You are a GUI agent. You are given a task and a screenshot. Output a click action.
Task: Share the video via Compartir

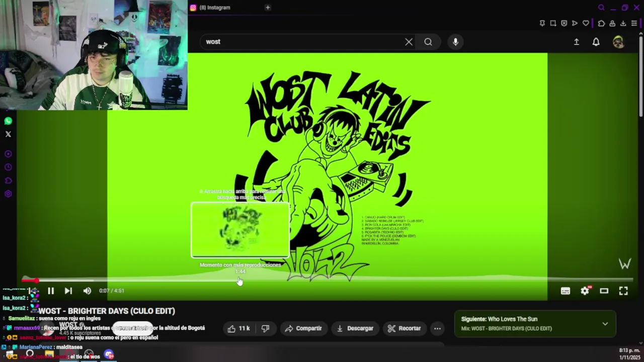[303, 328]
